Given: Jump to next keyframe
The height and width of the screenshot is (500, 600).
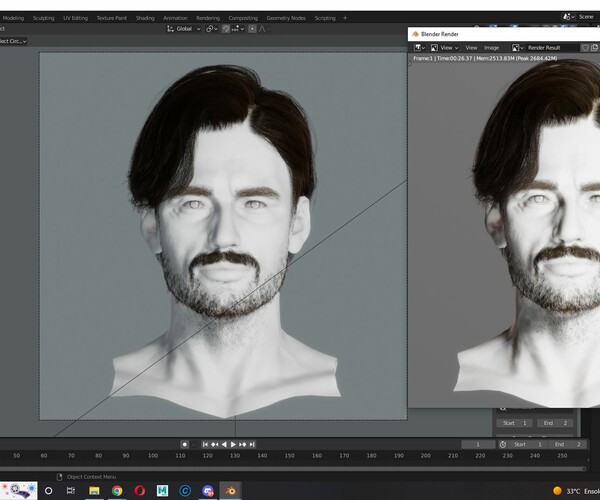Looking at the screenshot, I should tap(243, 445).
